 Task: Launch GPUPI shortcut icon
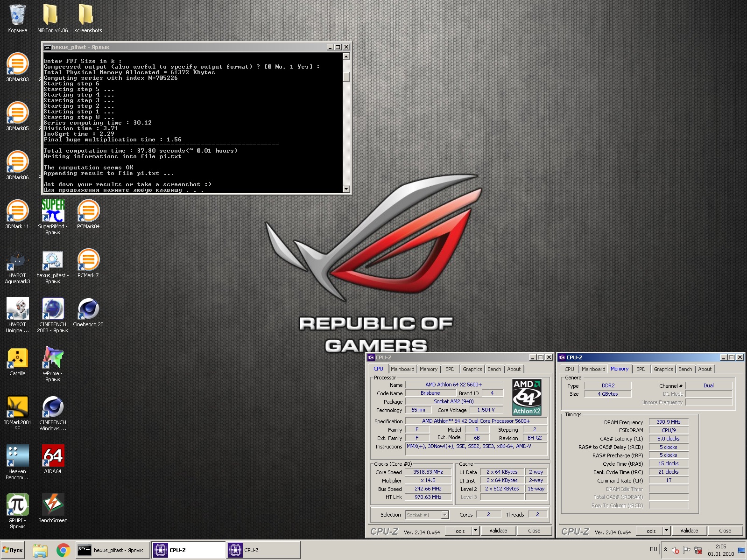click(17, 512)
